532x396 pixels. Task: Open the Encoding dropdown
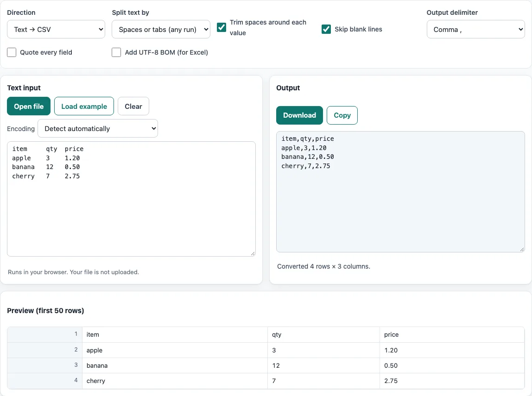[98, 128]
